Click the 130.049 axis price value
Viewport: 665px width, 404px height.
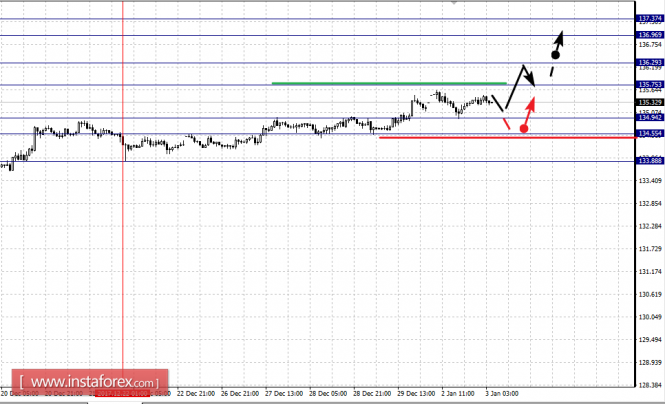(x=650, y=317)
